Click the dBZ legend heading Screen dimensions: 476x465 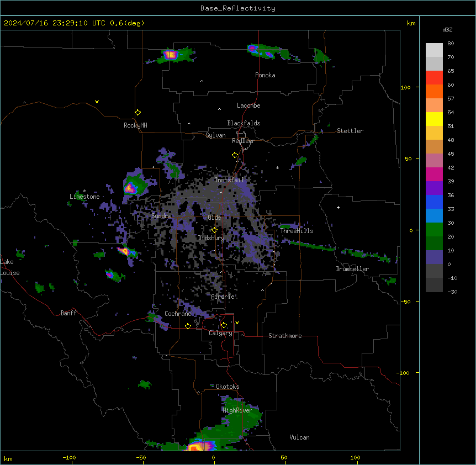pyautogui.click(x=447, y=29)
